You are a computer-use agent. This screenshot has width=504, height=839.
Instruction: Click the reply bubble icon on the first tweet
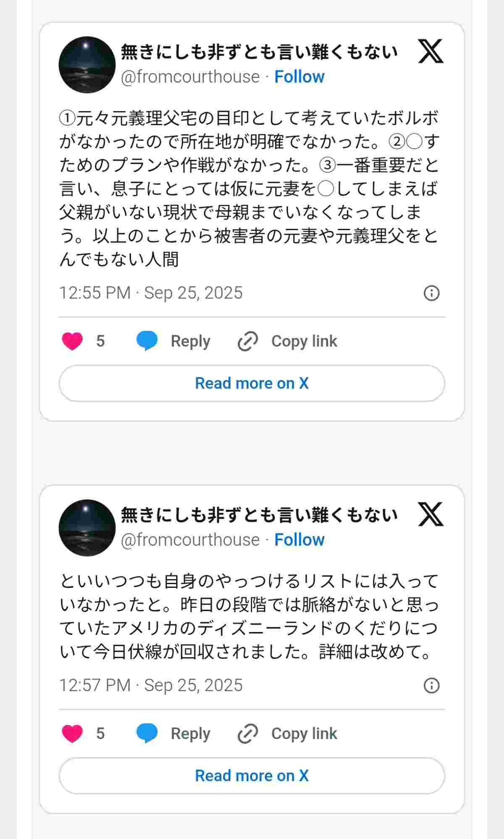147,341
